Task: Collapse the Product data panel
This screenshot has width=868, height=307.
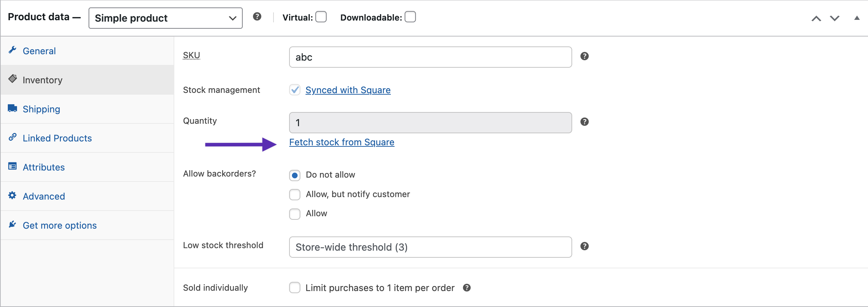Action: tap(857, 18)
